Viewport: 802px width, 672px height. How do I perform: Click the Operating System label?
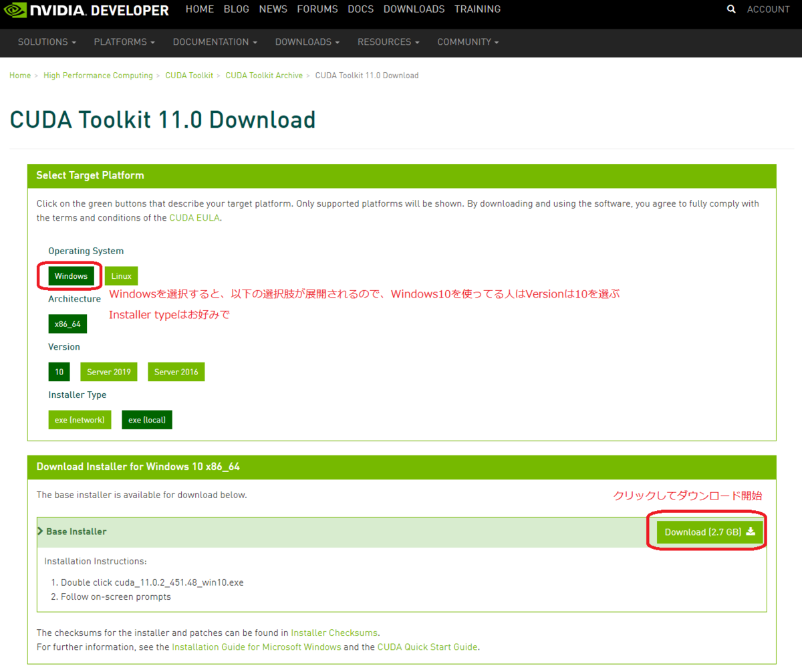coord(86,251)
